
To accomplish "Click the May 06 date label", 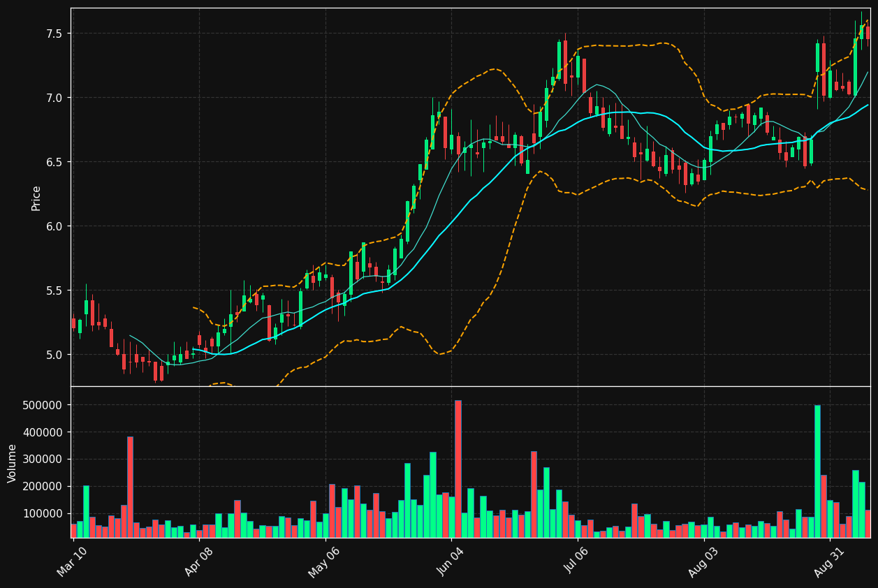I will pos(322,563).
